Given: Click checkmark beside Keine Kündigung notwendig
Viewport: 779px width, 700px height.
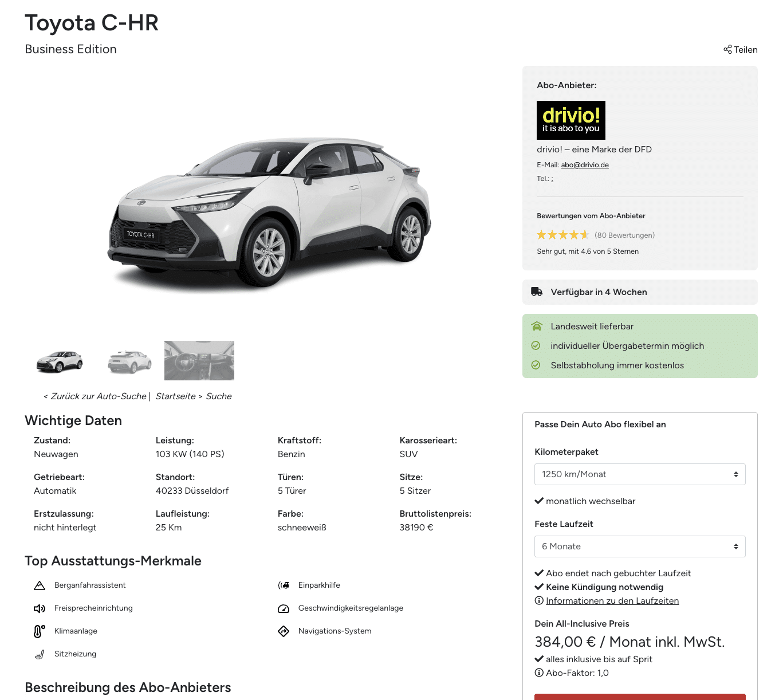Looking at the screenshot, I should [x=539, y=587].
